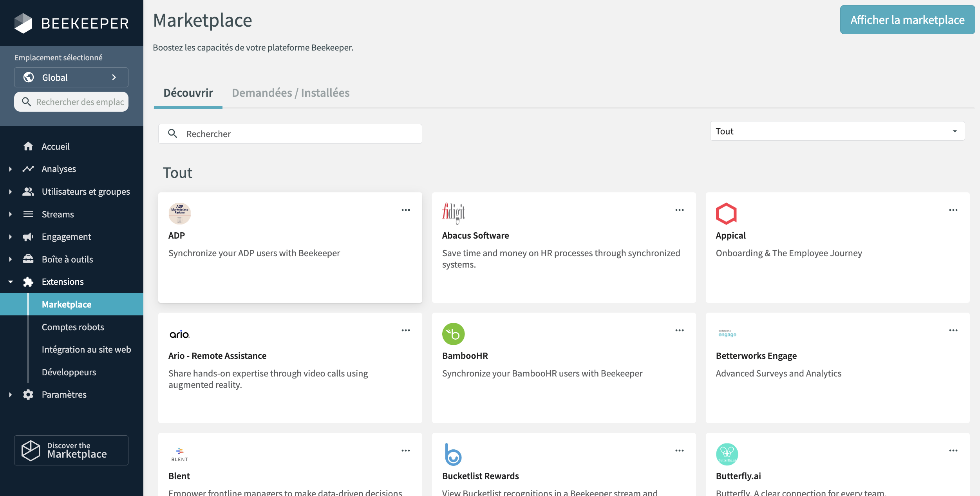Expand the Paramètres section arrow

click(x=11, y=395)
